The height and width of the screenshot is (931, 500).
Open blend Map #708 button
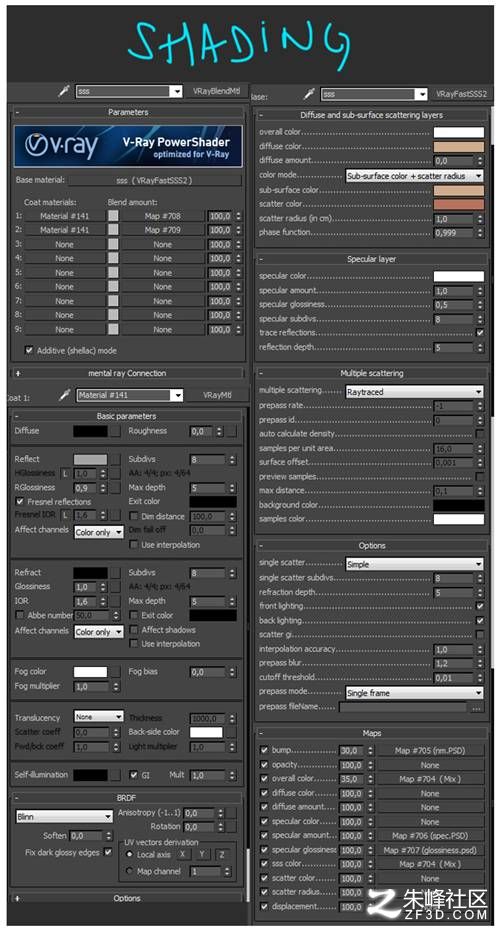(162, 216)
